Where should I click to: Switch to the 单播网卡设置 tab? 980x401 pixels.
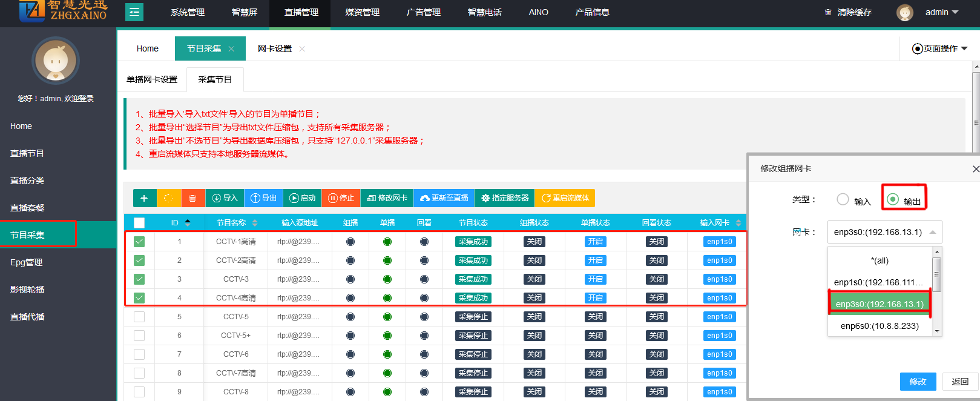click(x=152, y=79)
